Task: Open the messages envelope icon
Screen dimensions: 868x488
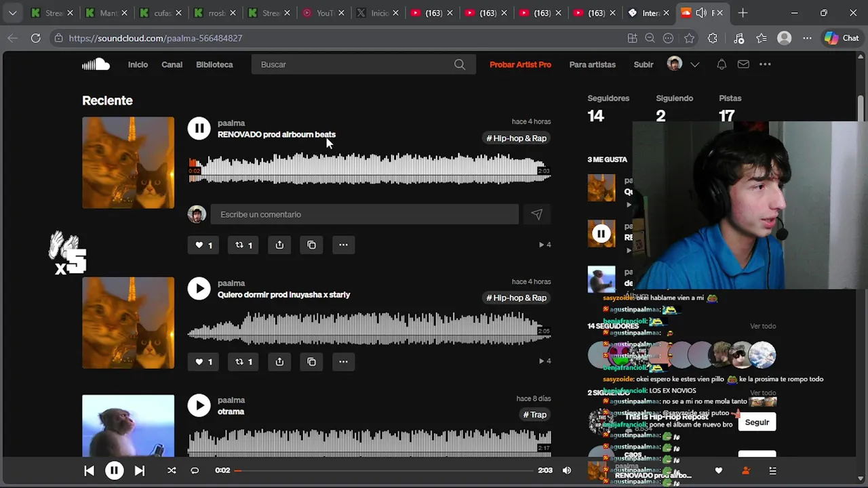Action: tap(743, 64)
